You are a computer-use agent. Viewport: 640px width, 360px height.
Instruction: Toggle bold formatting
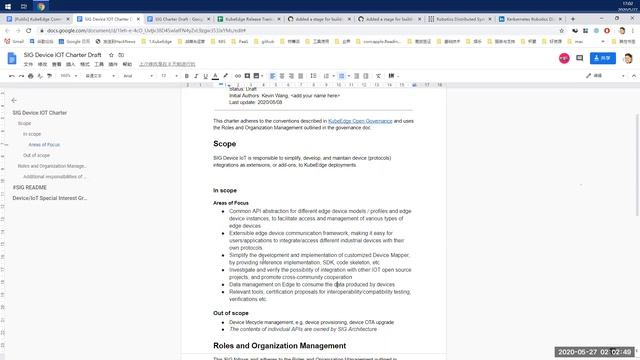coord(187,76)
